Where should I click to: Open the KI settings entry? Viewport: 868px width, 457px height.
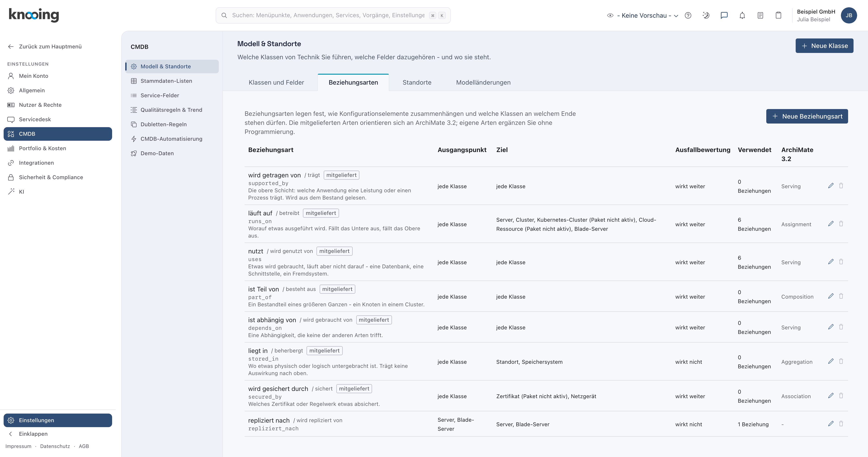click(58, 192)
